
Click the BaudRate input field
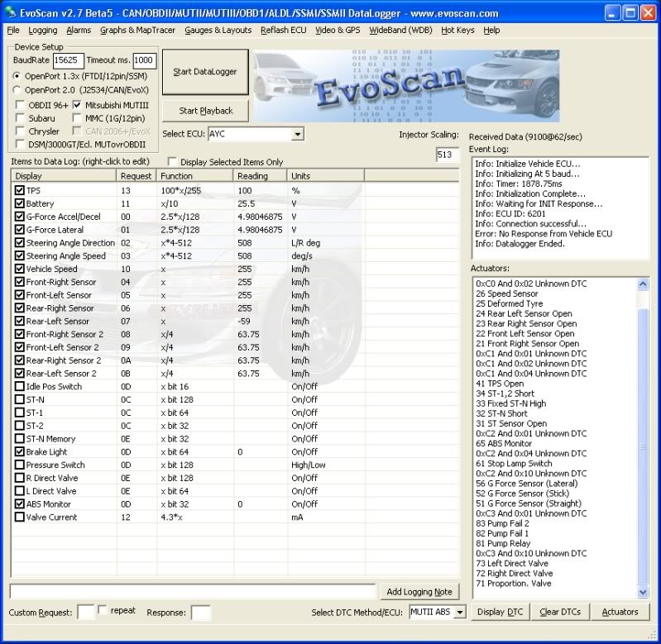coord(69,60)
